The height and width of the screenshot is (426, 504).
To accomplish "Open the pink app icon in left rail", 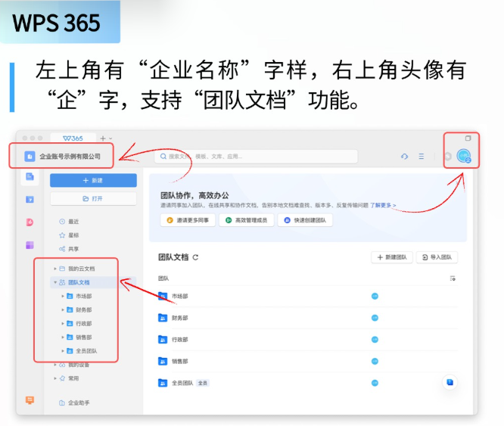I will 30,222.
